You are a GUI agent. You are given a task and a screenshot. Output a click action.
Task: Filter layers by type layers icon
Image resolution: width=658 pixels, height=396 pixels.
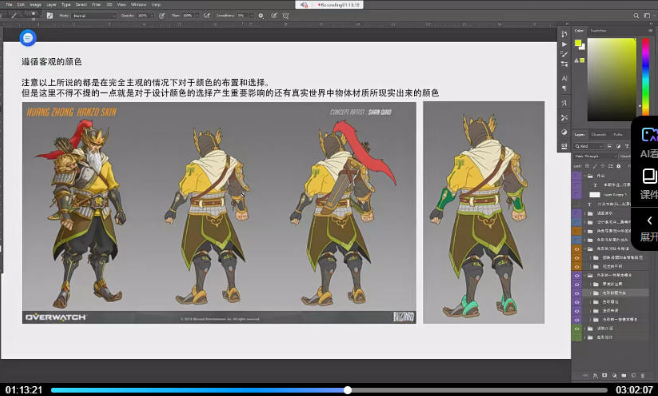click(x=627, y=146)
